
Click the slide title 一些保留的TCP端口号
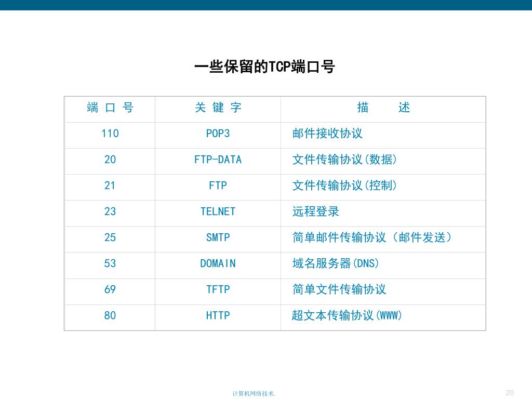click(264, 66)
